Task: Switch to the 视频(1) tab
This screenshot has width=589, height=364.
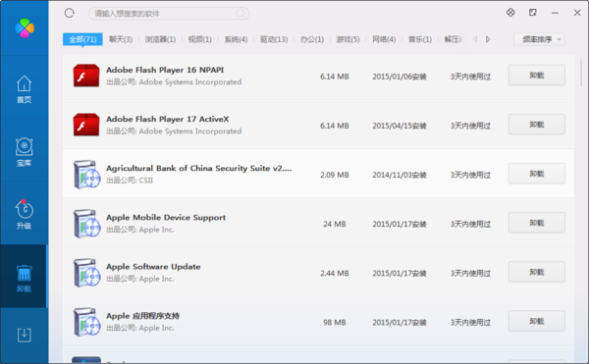Action: [200, 39]
